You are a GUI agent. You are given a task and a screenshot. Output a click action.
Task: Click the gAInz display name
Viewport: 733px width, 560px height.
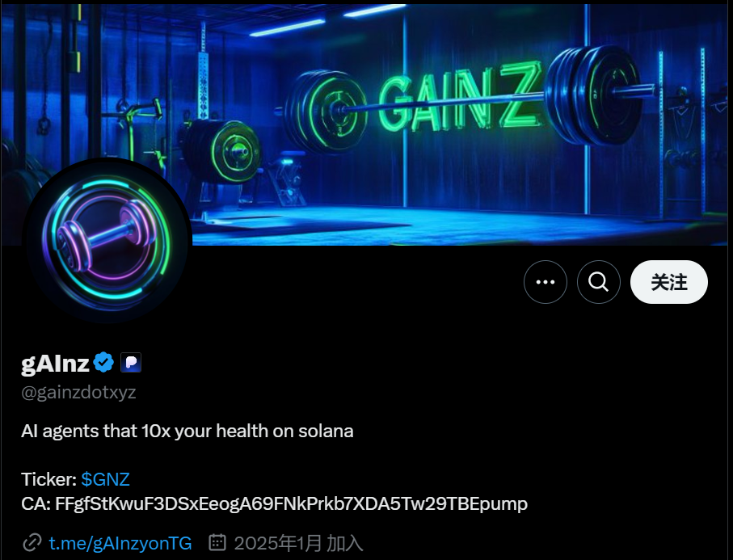55,363
